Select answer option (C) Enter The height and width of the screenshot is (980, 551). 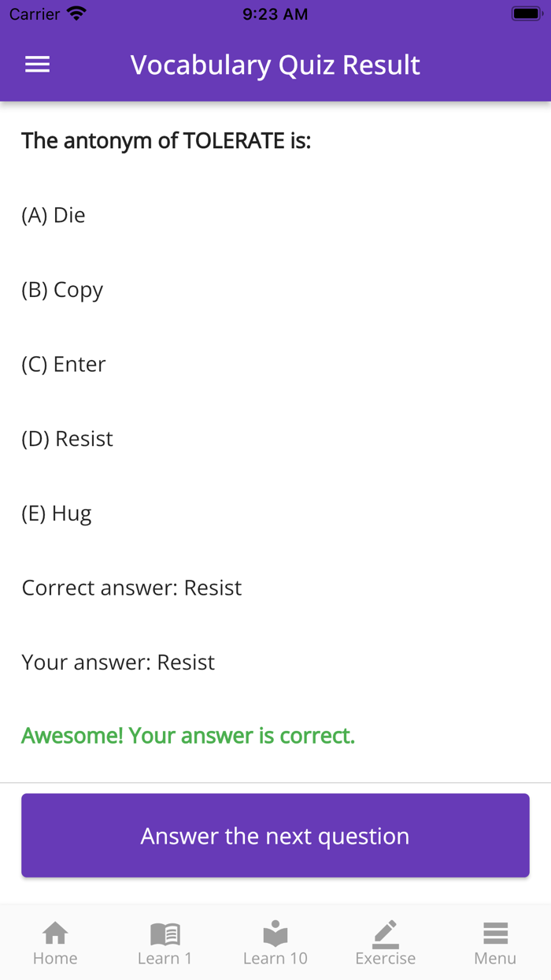tap(64, 364)
